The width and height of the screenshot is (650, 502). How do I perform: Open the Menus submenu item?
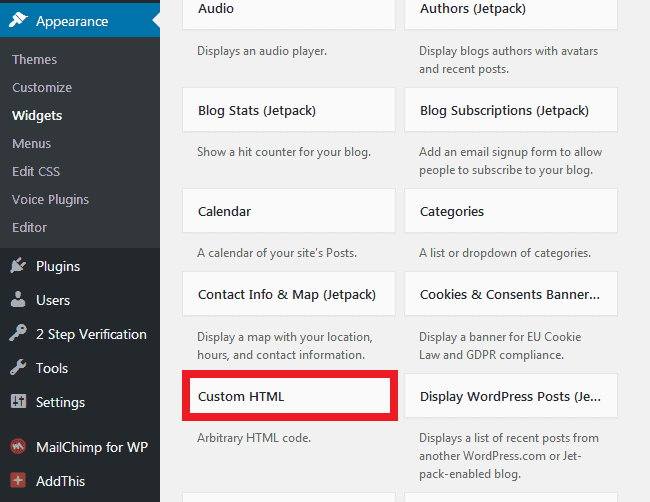pos(32,143)
